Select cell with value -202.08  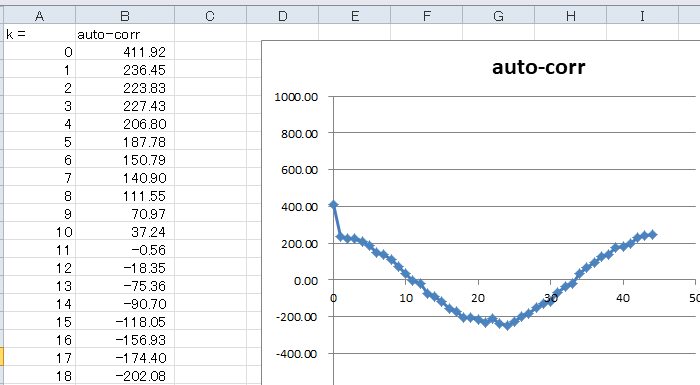click(125, 376)
